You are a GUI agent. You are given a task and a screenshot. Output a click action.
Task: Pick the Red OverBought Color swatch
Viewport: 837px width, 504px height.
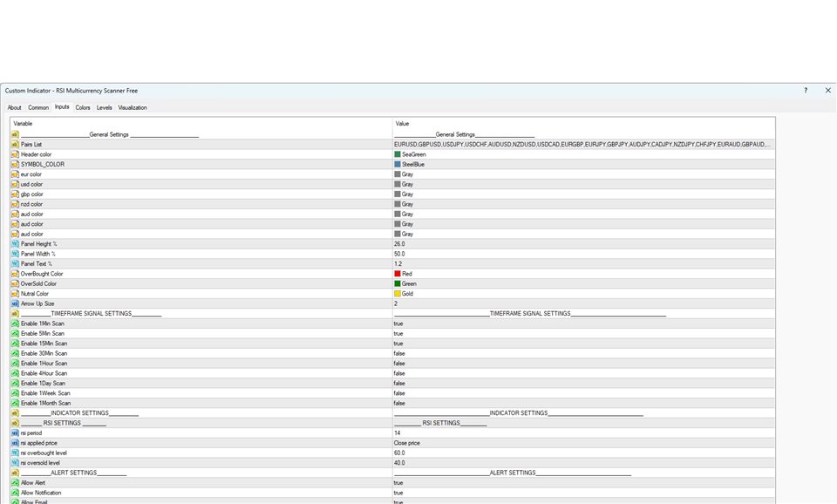pos(398,274)
